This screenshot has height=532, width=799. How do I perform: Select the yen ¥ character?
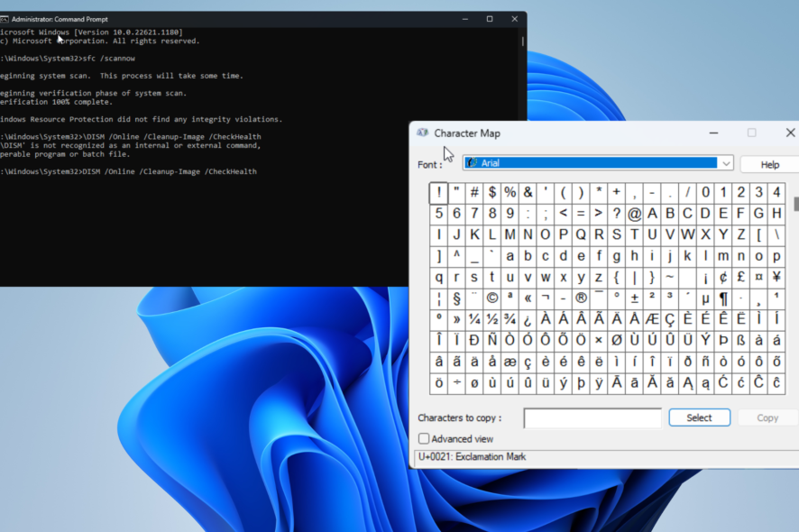point(776,277)
